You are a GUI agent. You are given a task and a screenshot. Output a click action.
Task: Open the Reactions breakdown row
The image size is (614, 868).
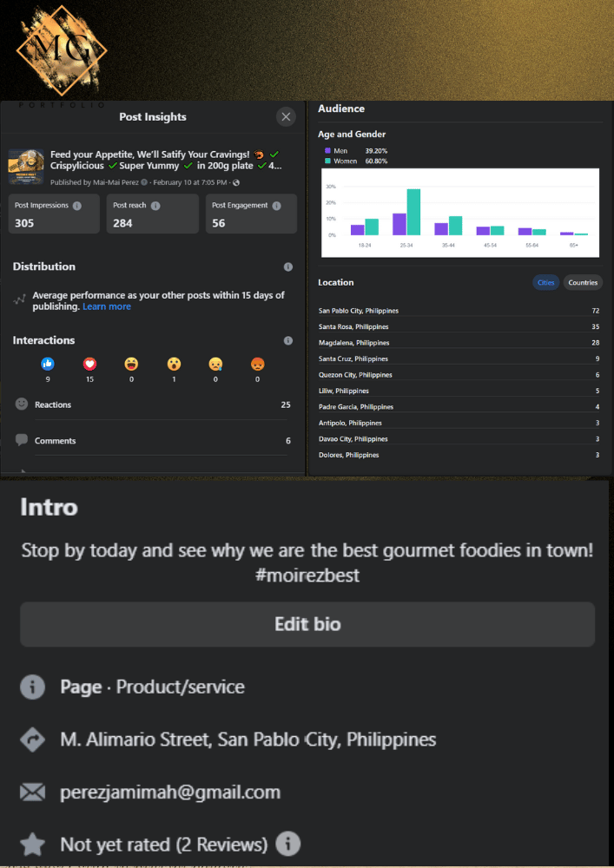point(152,404)
